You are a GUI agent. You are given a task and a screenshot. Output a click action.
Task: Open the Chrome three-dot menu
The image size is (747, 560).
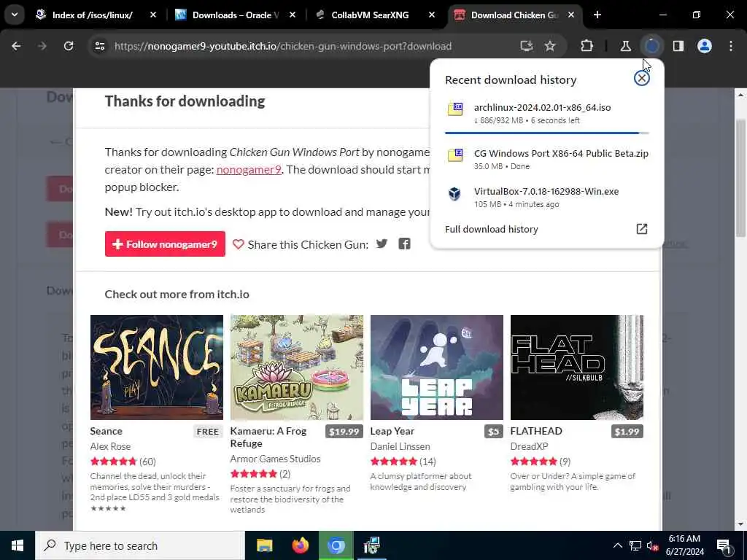[731, 46]
